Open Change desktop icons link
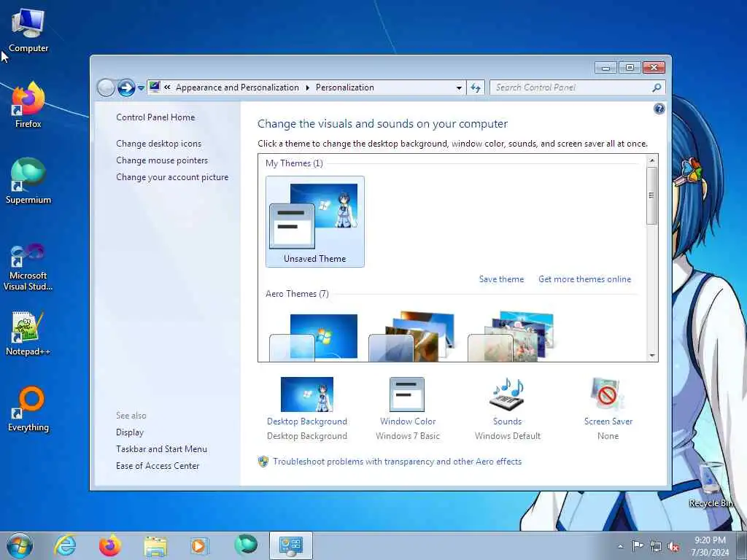The image size is (747, 560). coord(158,144)
